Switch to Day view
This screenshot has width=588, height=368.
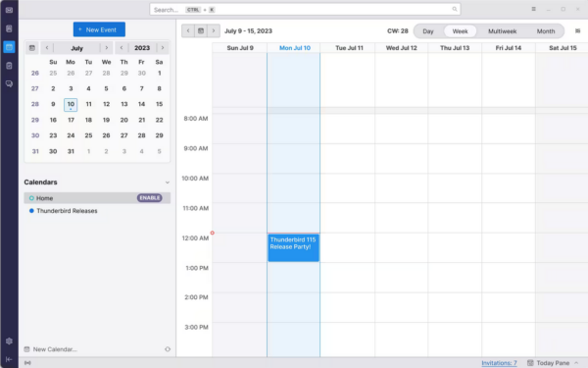pos(428,31)
